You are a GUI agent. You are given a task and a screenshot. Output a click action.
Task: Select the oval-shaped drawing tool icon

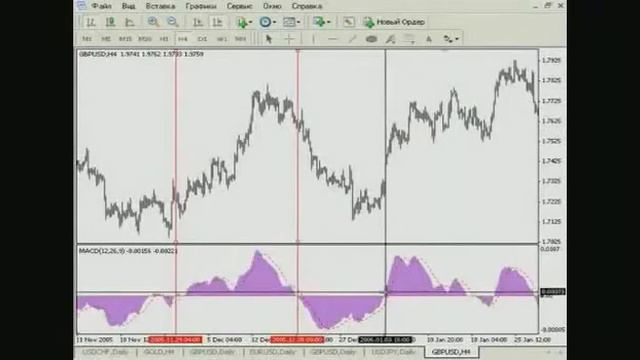pyautogui.click(x=371, y=39)
